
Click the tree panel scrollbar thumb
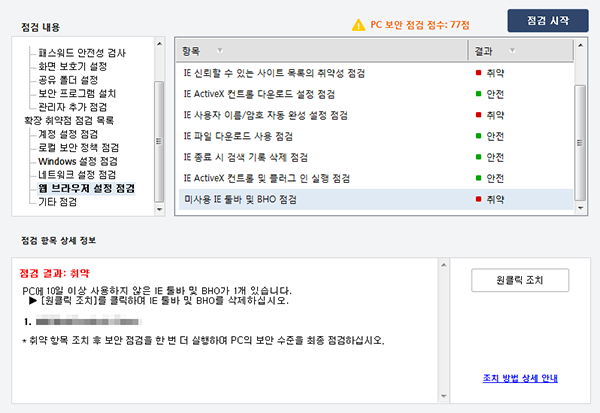pos(159,141)
